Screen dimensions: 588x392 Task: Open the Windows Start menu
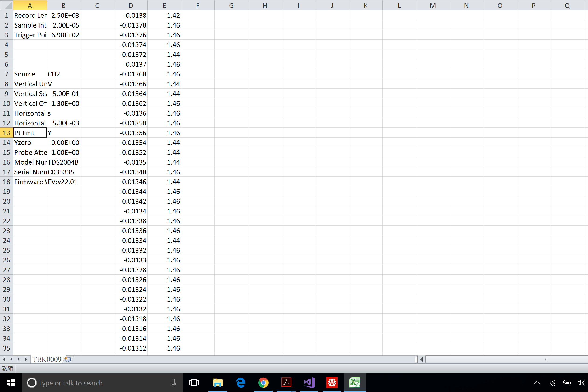coord(11,382)
